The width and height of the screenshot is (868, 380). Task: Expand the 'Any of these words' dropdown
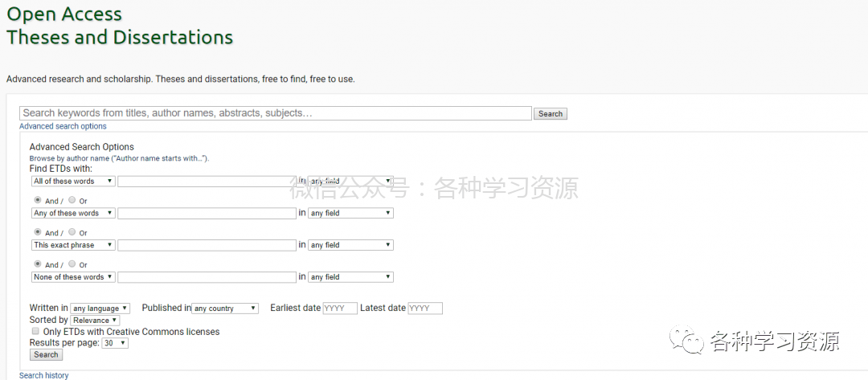73,214
